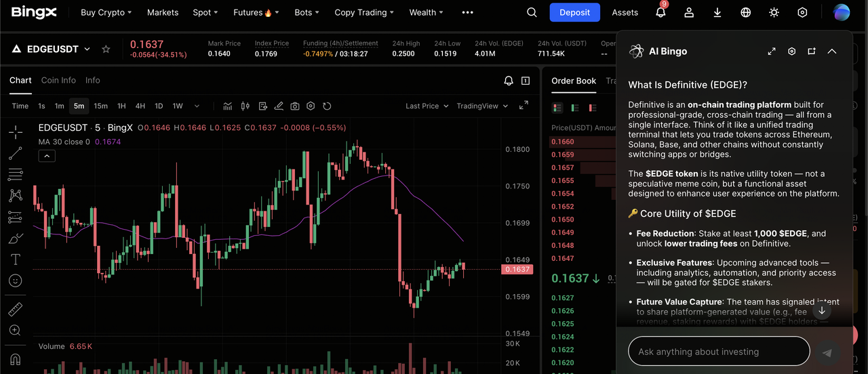
Task: Select the trend line drawing tool
Action: (15, 154)
